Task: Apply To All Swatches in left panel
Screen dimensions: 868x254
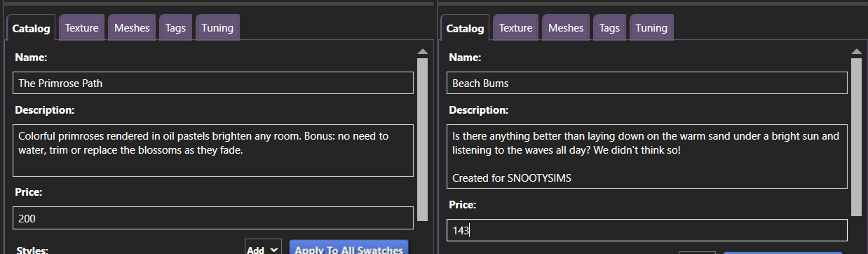Action: coord(348,248)
